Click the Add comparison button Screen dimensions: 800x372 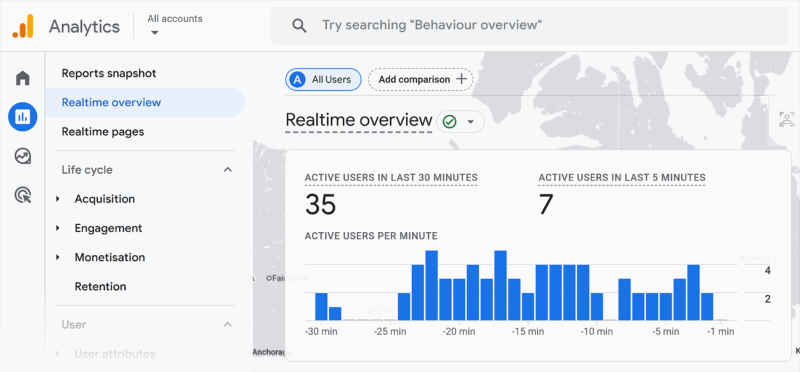(420, 80)
